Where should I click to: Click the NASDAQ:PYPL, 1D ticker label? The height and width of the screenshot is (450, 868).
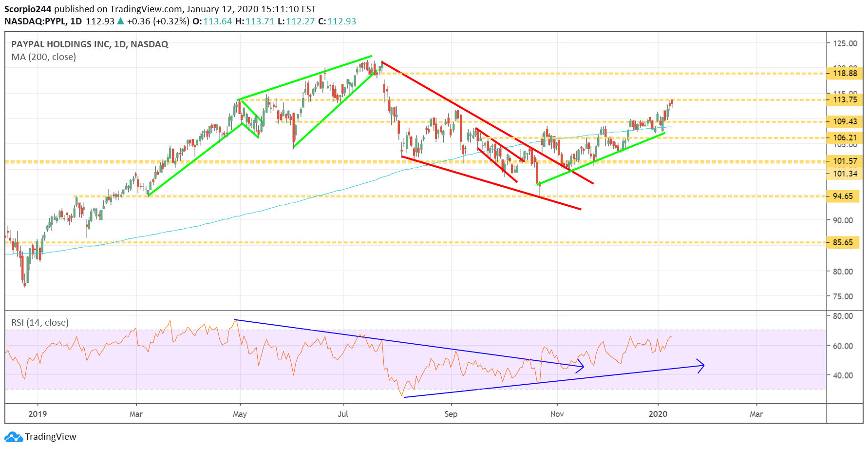click(43, 21)
